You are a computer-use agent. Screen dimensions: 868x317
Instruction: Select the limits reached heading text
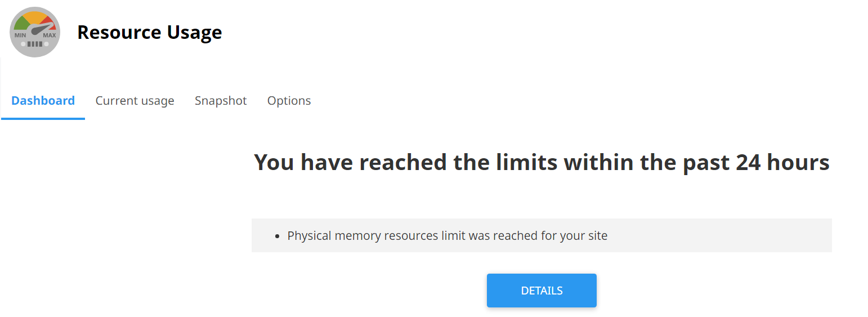[x=542, y=162]
